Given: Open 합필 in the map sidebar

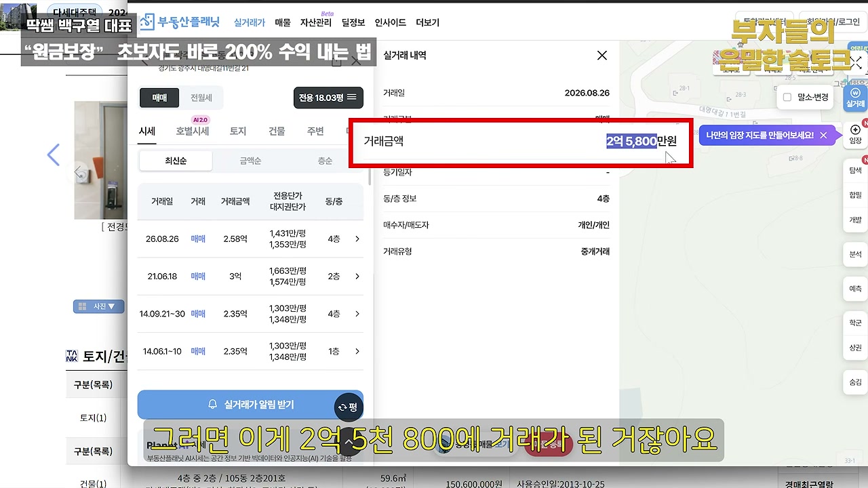Looking at the screenshot, I should (855, 195).
